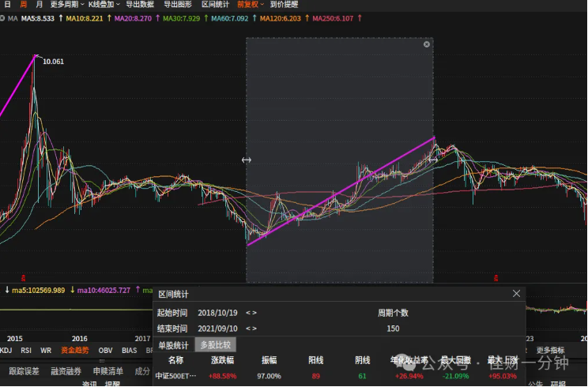Sort by the 涨跌幅 column header
588x387 pixels.
[x=222, y=360]
